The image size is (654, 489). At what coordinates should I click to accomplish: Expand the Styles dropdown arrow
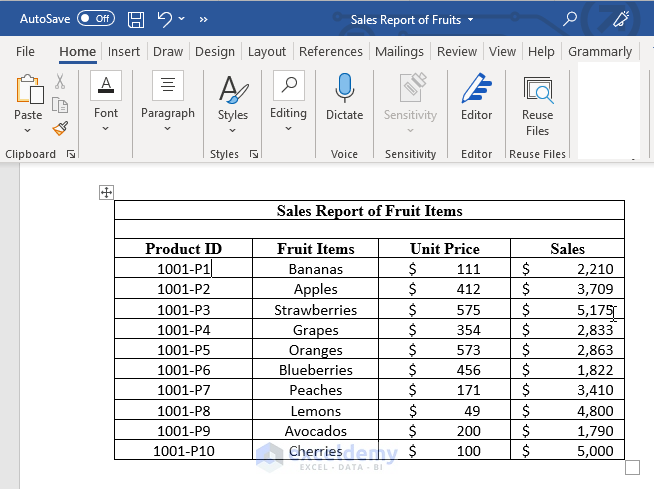pos(232,130)
